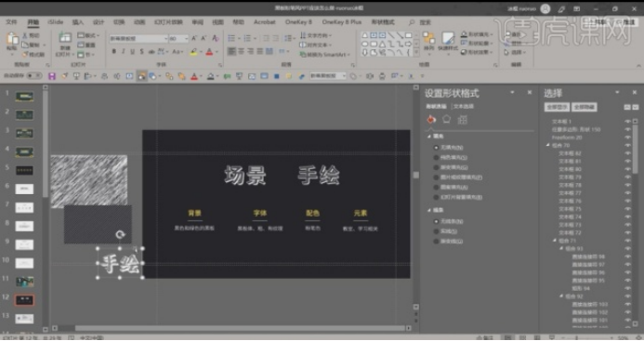Toggle Bold formatting
The image size is (644, 341).
pyautogui.click(x=113, y=51)
